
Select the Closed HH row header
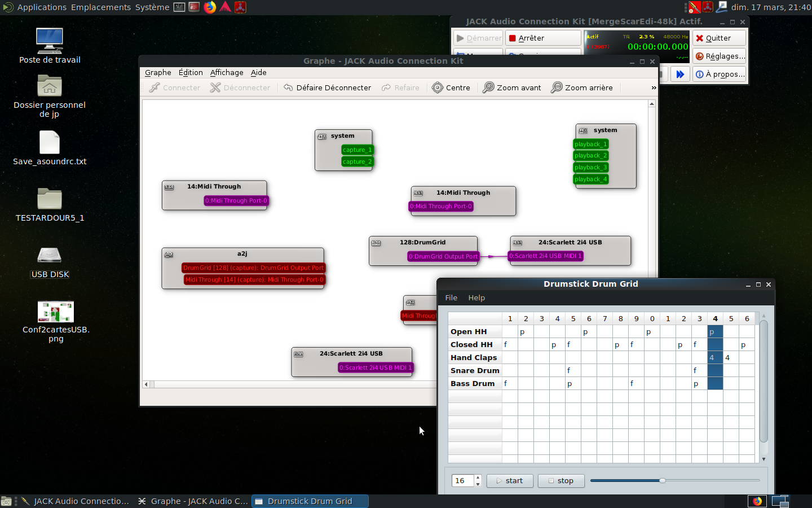[x=475, y=344]
